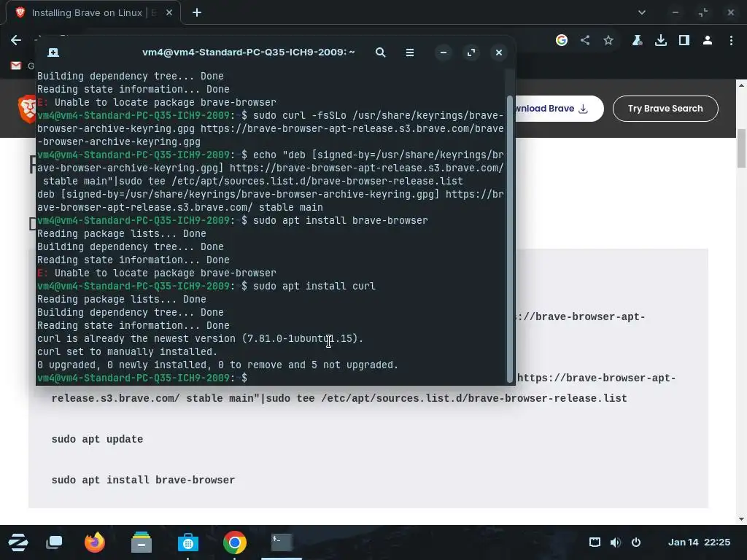
Task: Open a new browser tab
Action: [x=197, y=13]
